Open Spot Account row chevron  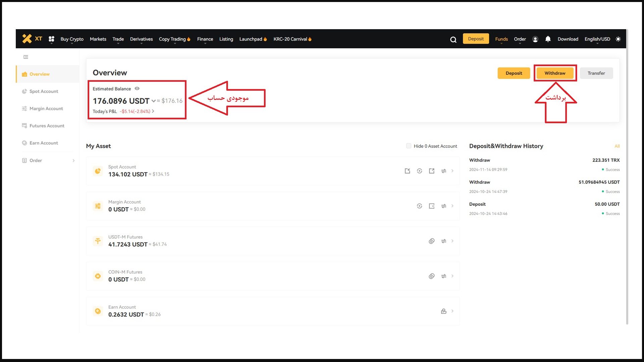pos(452,171)
